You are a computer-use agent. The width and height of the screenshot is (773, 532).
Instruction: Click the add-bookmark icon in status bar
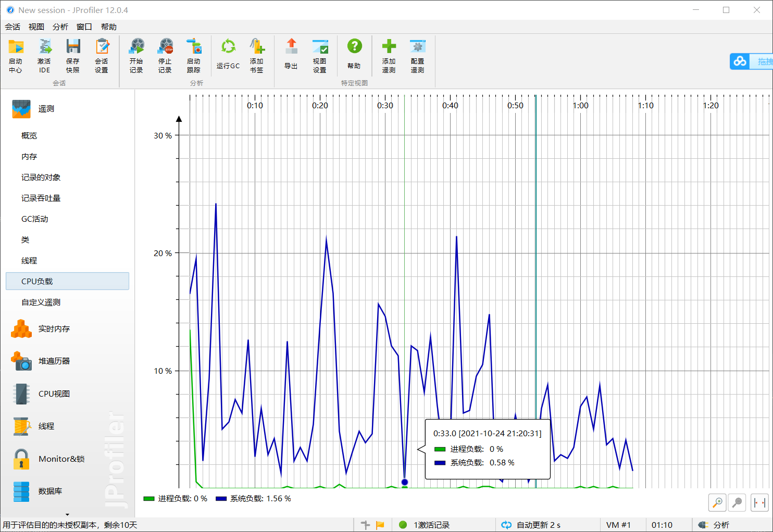[365, 525]
